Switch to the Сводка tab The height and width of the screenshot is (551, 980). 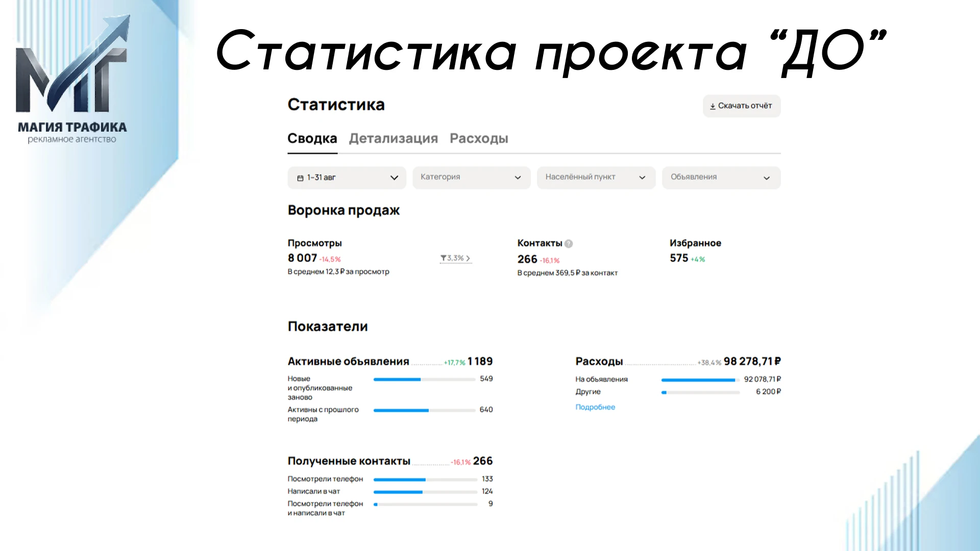click(312, 138)
